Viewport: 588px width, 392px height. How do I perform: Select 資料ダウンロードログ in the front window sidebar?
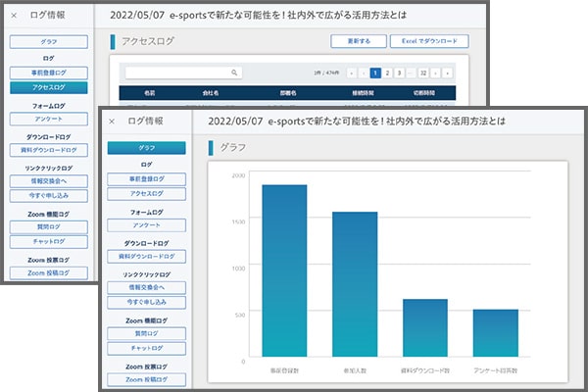pos(146,256)
